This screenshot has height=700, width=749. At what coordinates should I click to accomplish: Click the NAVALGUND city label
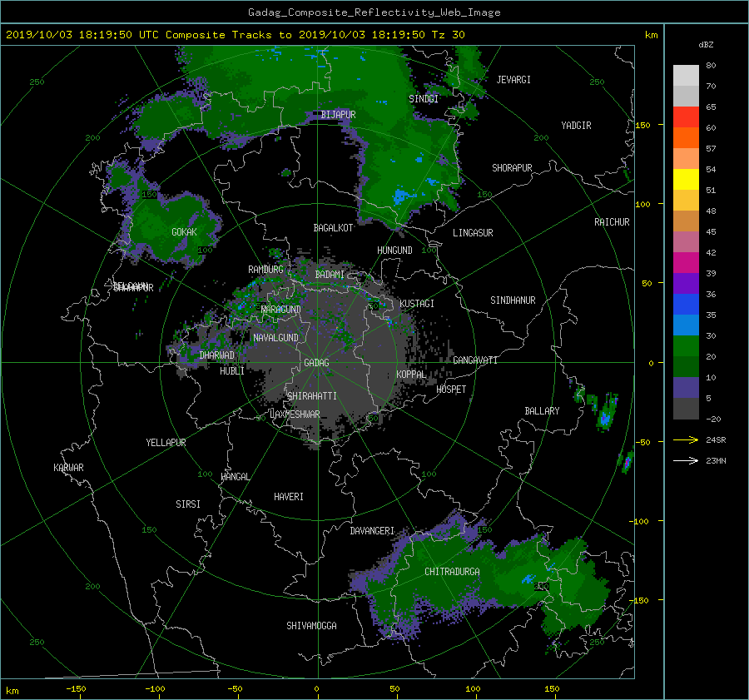[275, 338]
